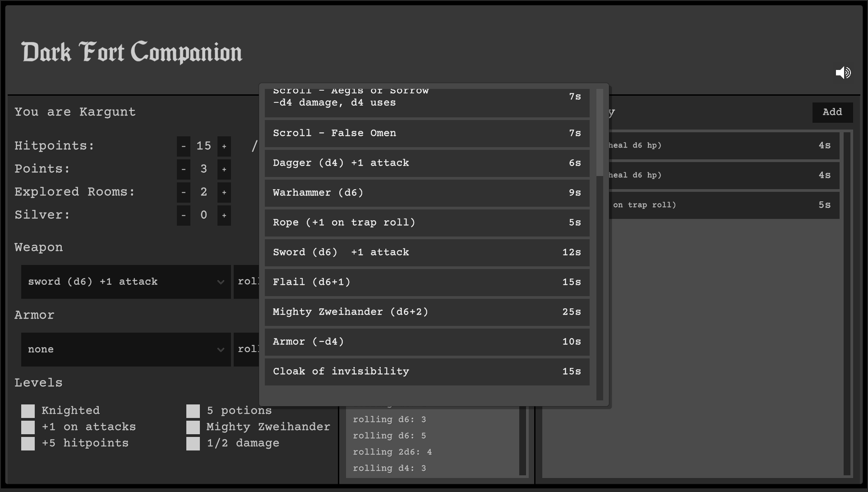Check the Knighted level checkbox
This screenshot has height=492, width=868.
(28, 411)
